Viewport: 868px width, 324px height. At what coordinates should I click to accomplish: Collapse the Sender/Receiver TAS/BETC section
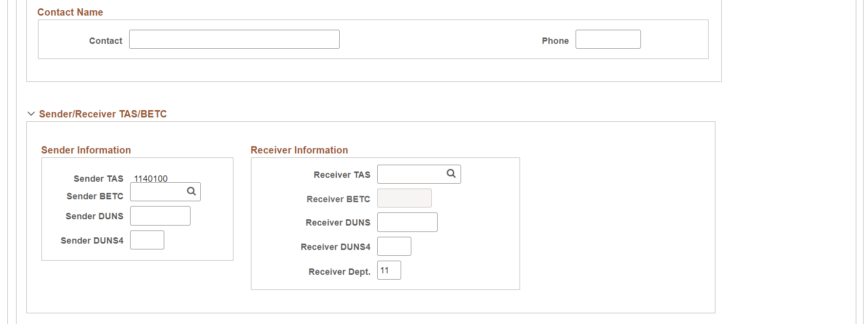31,114
